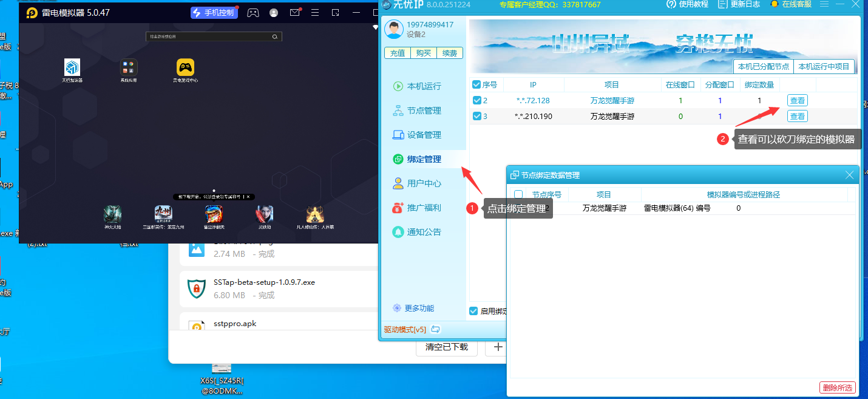Image resolution: width=868 pixels, height=399 pixels.
Task: Launch the 神火大陆 game icon
Action: 113,213
